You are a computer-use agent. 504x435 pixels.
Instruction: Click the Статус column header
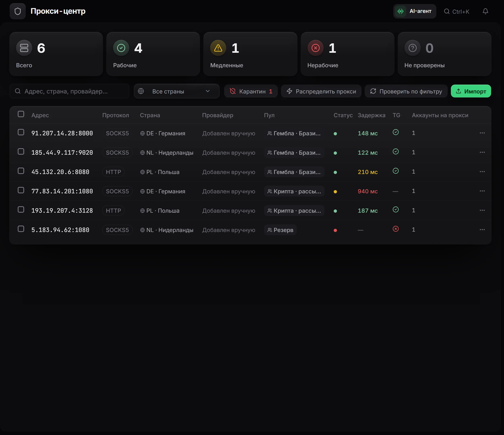pyautogui.click(x=343, y=115)
